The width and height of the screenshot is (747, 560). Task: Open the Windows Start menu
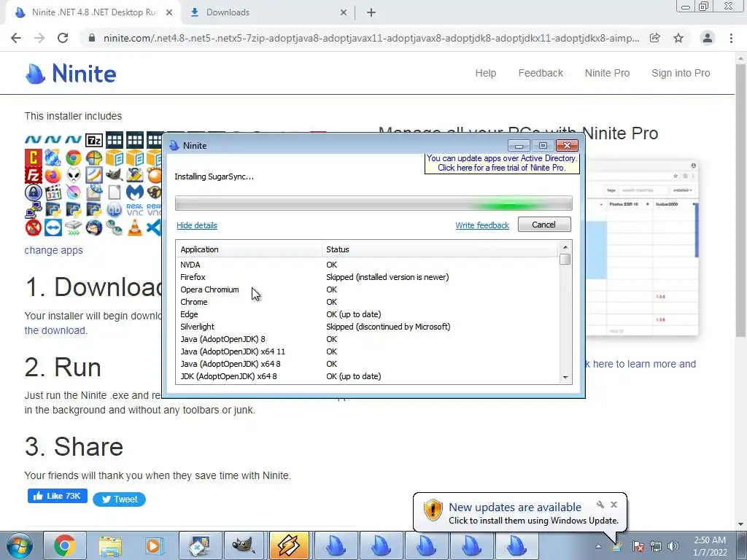tap(20, 545)
